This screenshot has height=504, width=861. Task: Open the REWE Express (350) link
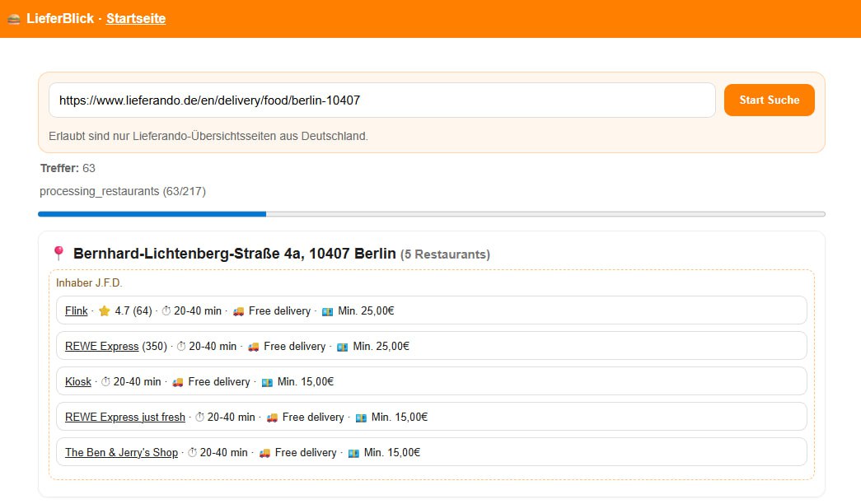pyautogui.click(x=101, y=347)
